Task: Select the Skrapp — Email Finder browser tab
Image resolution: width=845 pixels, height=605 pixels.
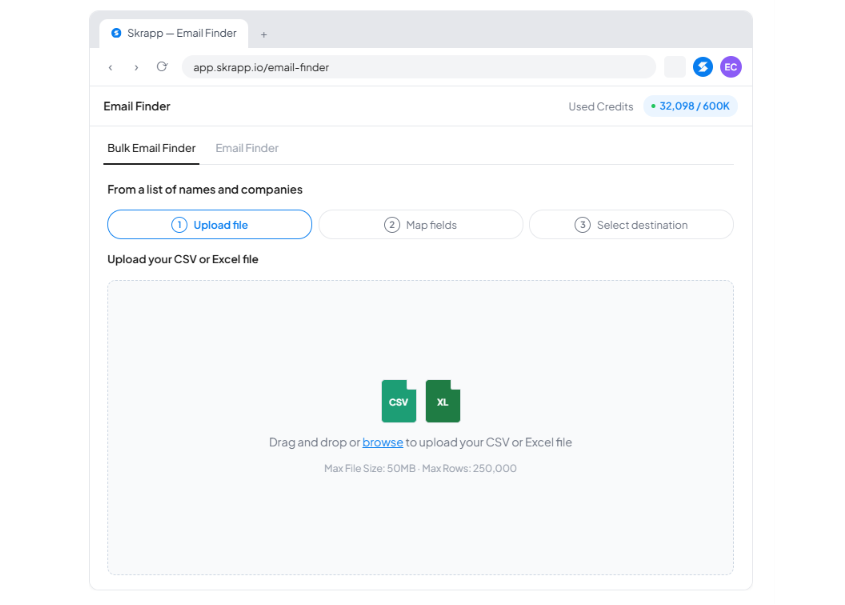Action: point(174,33)
